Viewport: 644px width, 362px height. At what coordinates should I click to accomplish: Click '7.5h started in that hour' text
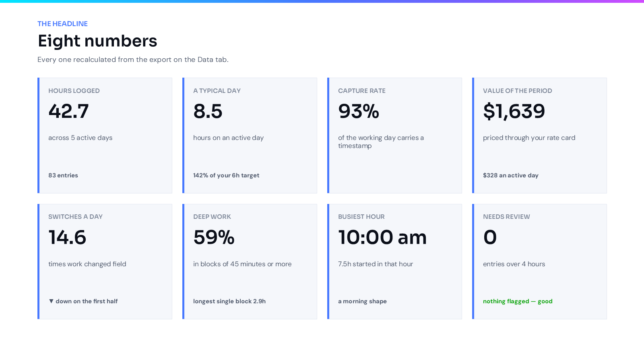point(376,264)
